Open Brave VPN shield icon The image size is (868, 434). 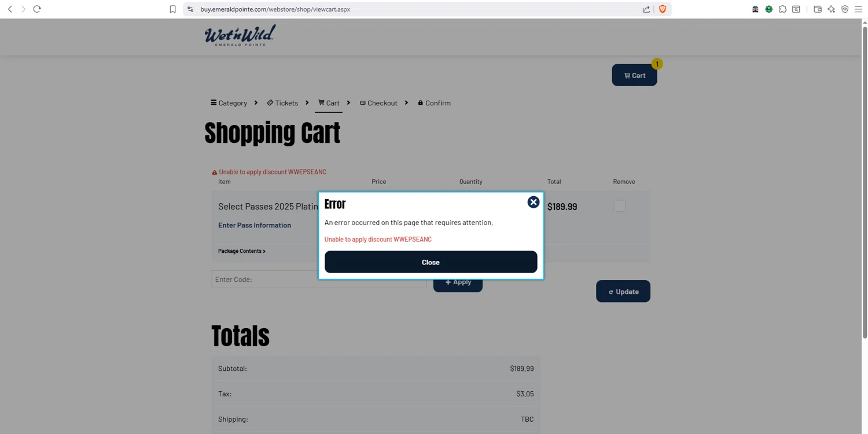[x=845, y=9]
